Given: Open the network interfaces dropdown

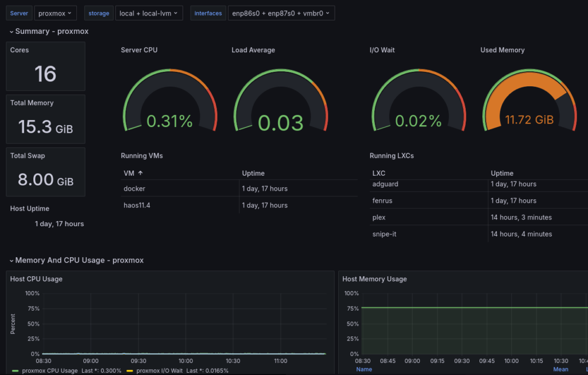Looking at the screenshot, I should click(281, 13).
